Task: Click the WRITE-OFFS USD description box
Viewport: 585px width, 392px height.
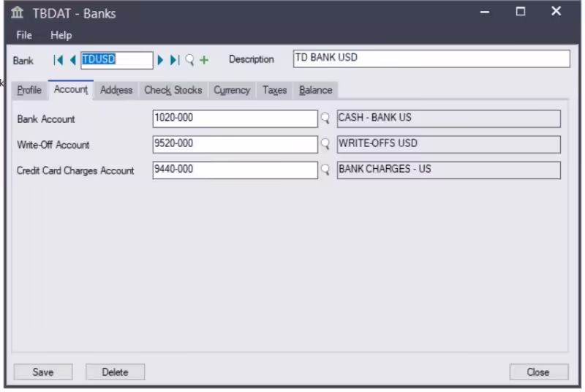Action: pos(449,144)
